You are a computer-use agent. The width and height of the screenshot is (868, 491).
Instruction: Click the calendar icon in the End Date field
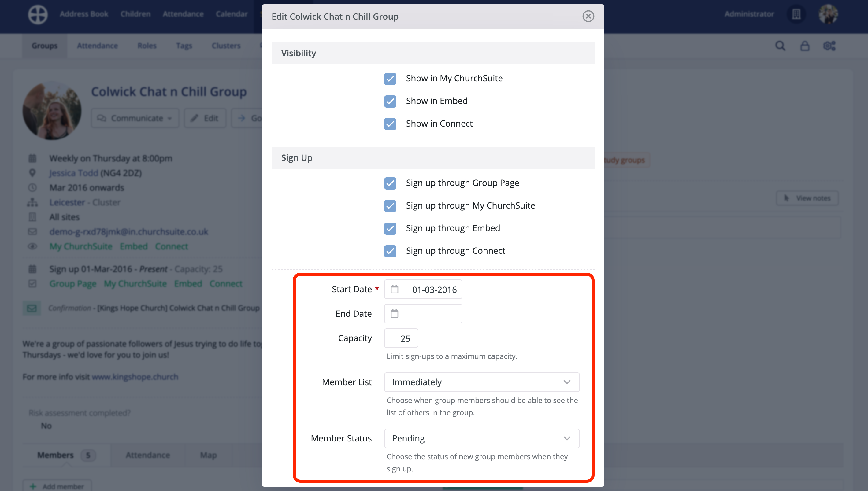pyautogui.click(x=394, y=313)
